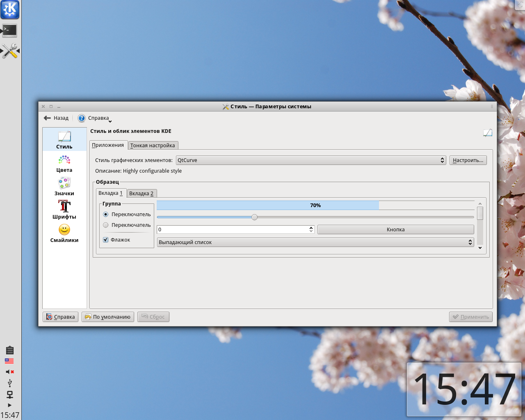Open the Смайлики emoticons module
Screen dimensions: 525x420
pos(64,233)
